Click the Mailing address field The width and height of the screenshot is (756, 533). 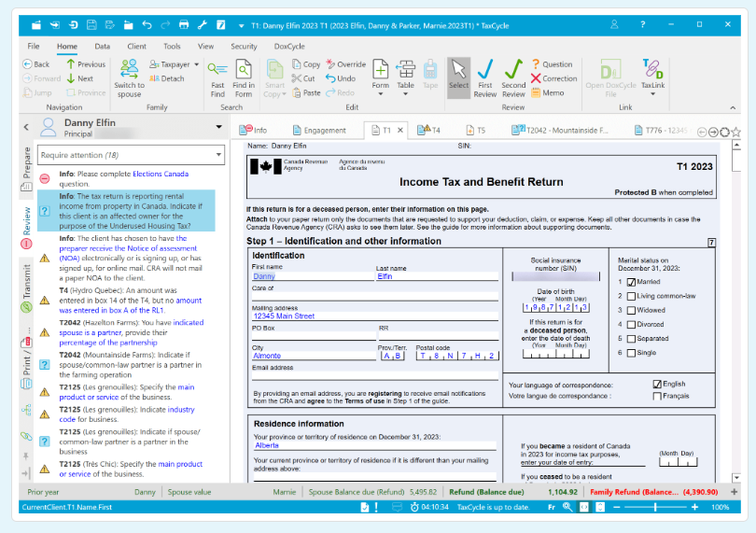click(375, 316)
